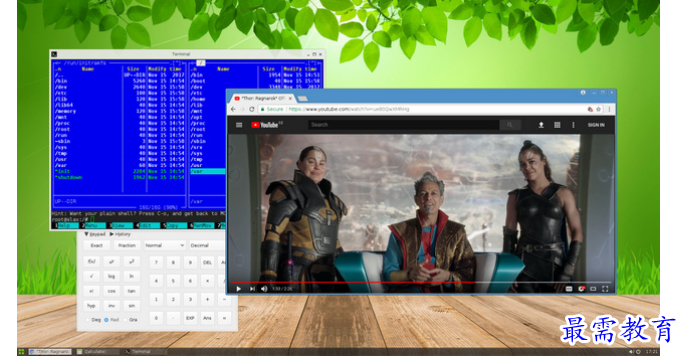The width and height of the screenshot is (684, 361).
Task: Go forward in the Chrome browser
Action: click(x=243, y=109)
